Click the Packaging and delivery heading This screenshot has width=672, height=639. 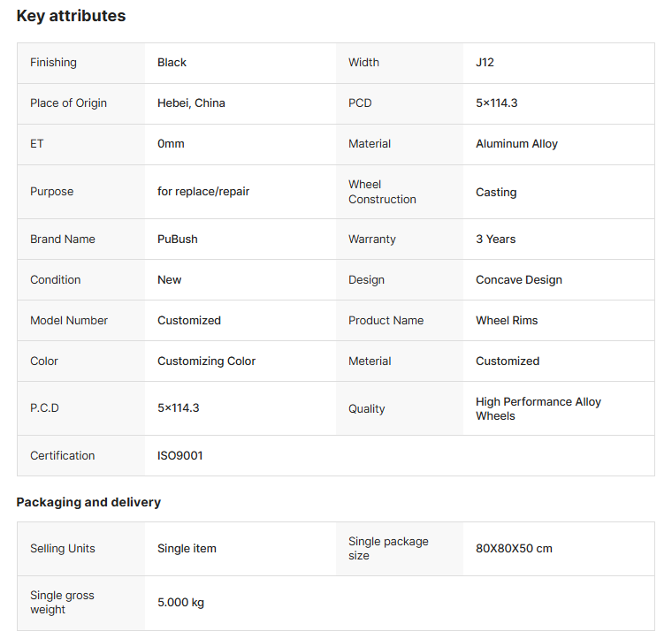[88, 502]
